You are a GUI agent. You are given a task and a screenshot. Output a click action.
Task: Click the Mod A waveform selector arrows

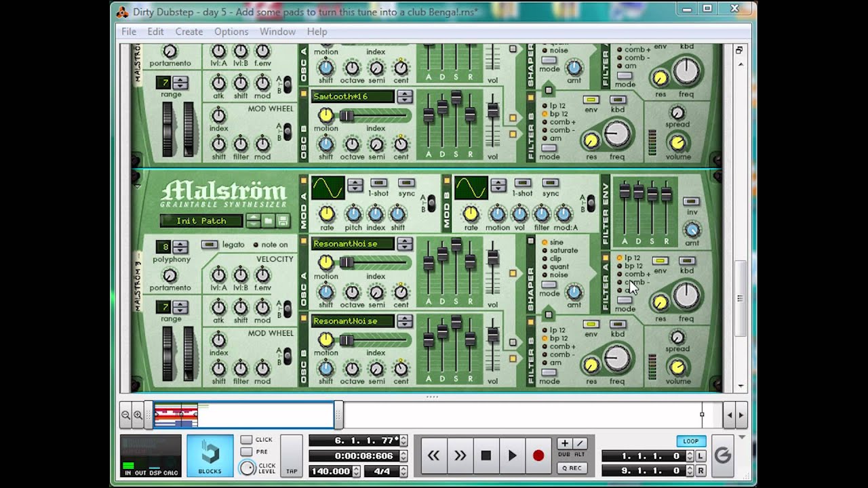(x=355, y=186)
